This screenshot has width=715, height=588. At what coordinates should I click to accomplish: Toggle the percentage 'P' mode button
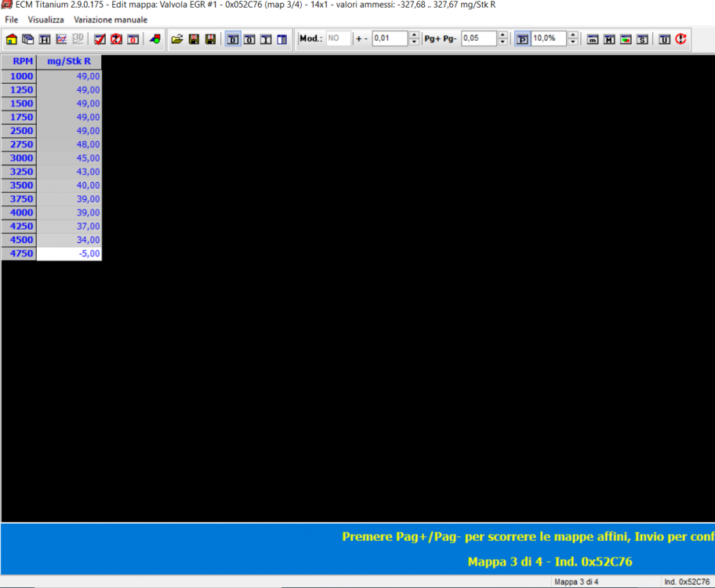522,38
